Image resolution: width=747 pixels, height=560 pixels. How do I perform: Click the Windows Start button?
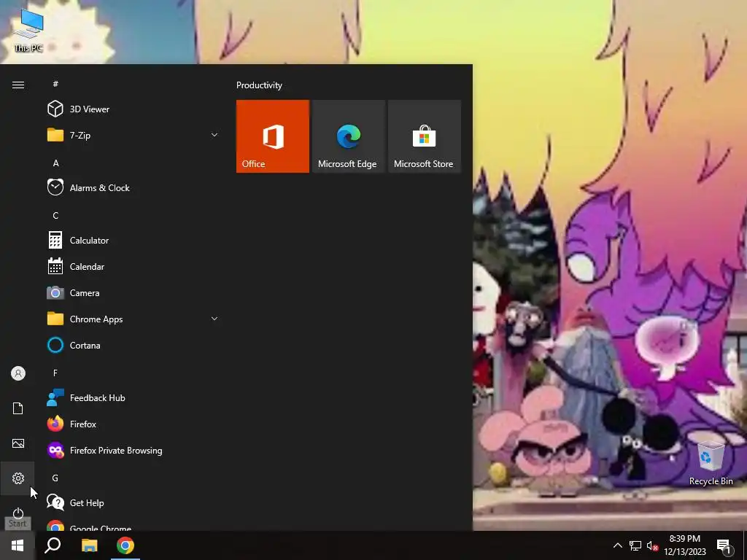point(18,545)
